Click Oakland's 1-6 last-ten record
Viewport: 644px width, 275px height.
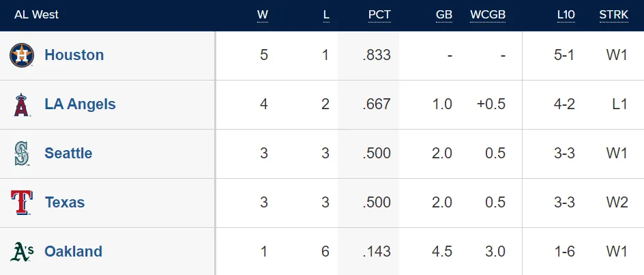click(x=564, y=252)
